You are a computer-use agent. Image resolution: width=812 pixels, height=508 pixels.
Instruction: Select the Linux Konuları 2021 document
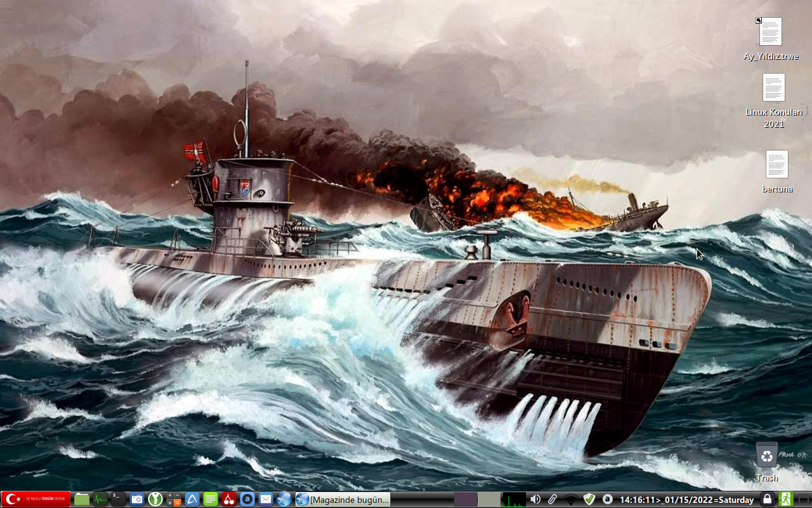click(x=774, y=100)
